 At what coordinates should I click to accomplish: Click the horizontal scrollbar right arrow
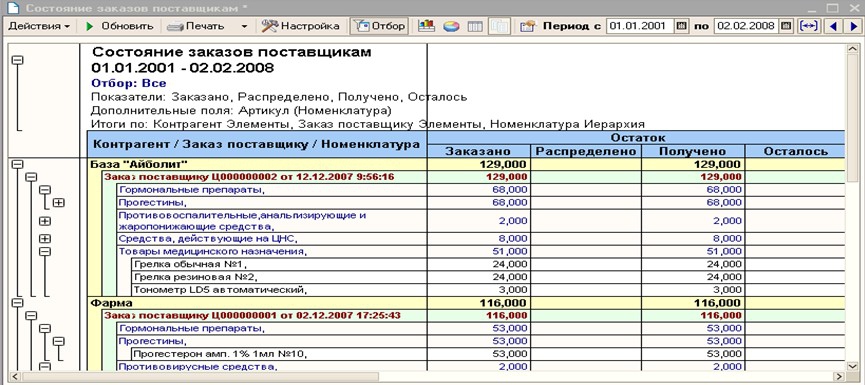[x=840, y=376]
